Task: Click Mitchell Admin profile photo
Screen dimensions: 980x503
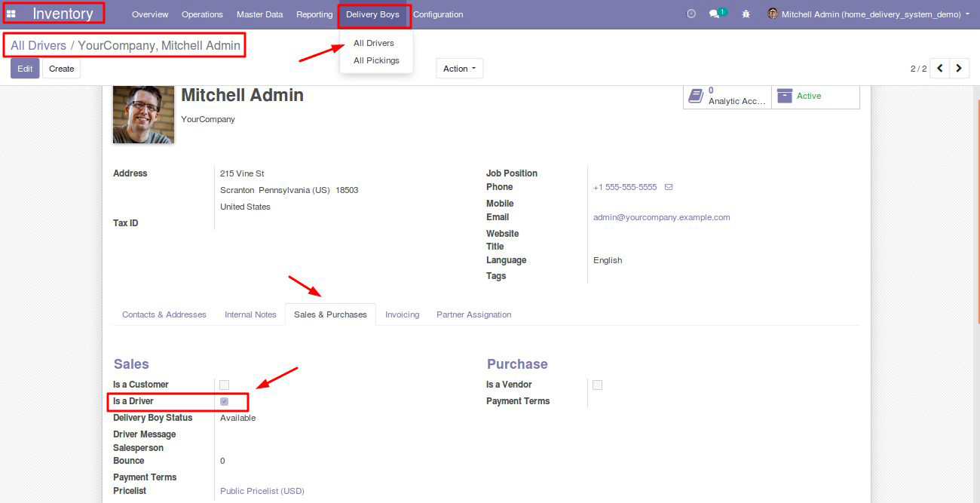Action: click(x=143, y=114)
